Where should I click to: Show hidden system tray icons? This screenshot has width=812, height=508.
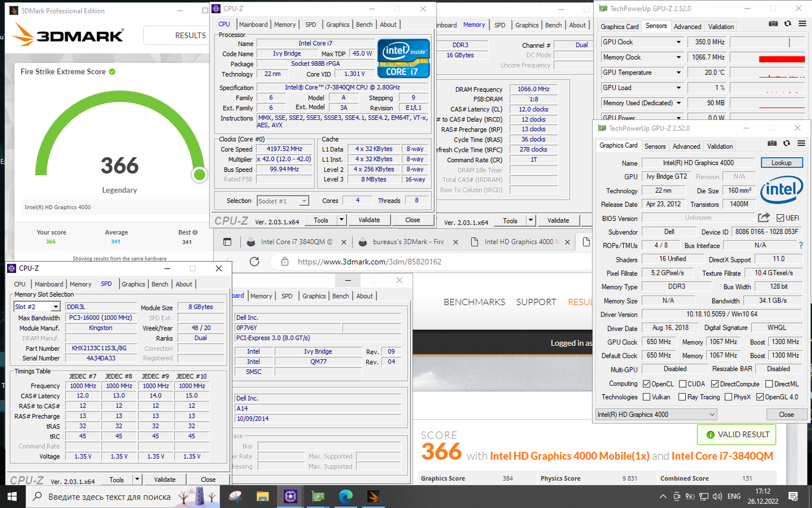[663, 496]
